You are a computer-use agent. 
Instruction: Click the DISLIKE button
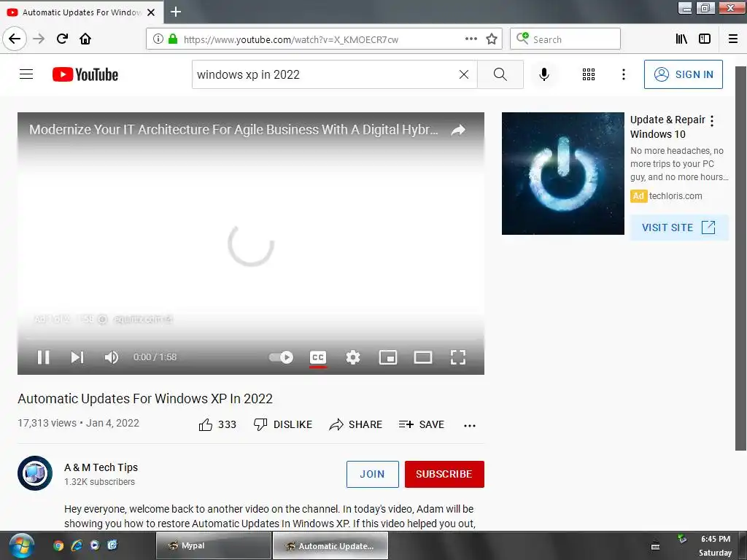282,424
